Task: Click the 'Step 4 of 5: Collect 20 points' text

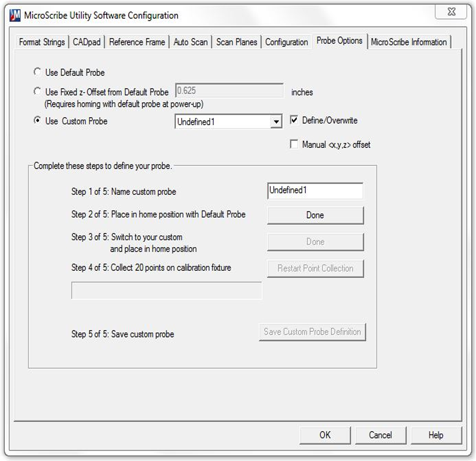Action: point(151,268)
